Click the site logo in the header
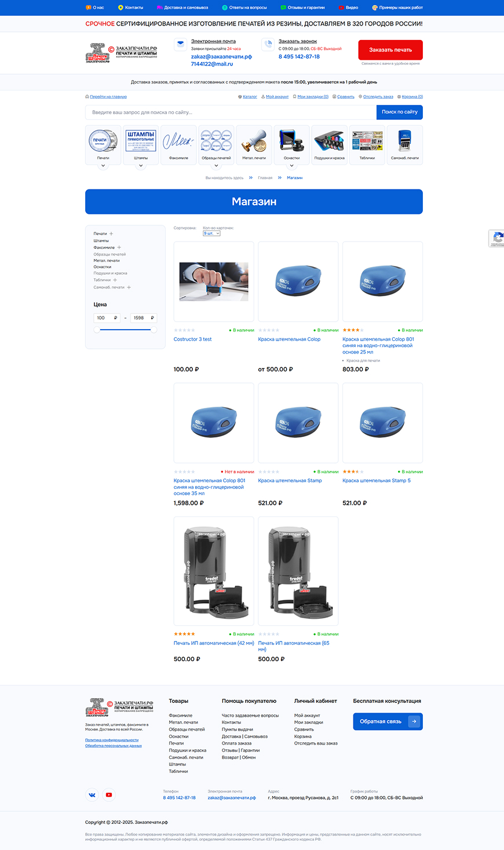 121,53
